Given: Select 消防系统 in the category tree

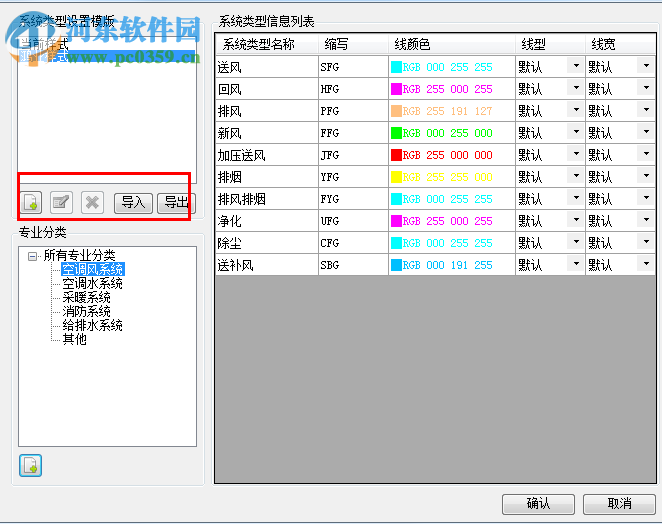Looking at the screenshot, I should 87,311.
